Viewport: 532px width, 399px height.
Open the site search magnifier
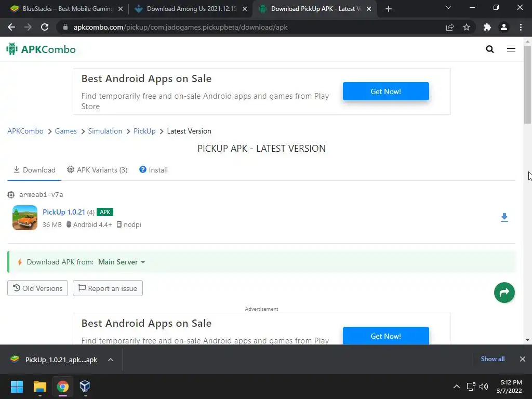coord(489,49)
